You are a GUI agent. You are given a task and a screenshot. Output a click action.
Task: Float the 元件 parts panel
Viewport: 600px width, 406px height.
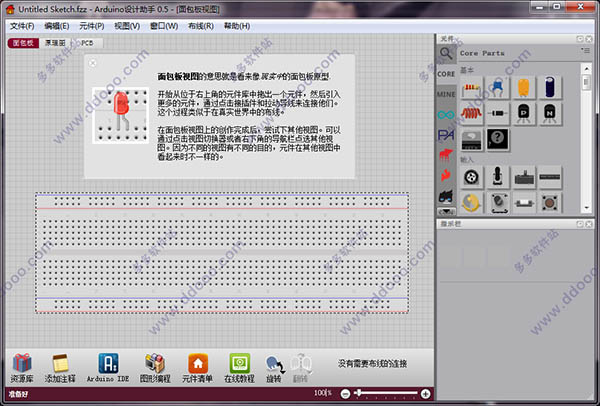580,39
